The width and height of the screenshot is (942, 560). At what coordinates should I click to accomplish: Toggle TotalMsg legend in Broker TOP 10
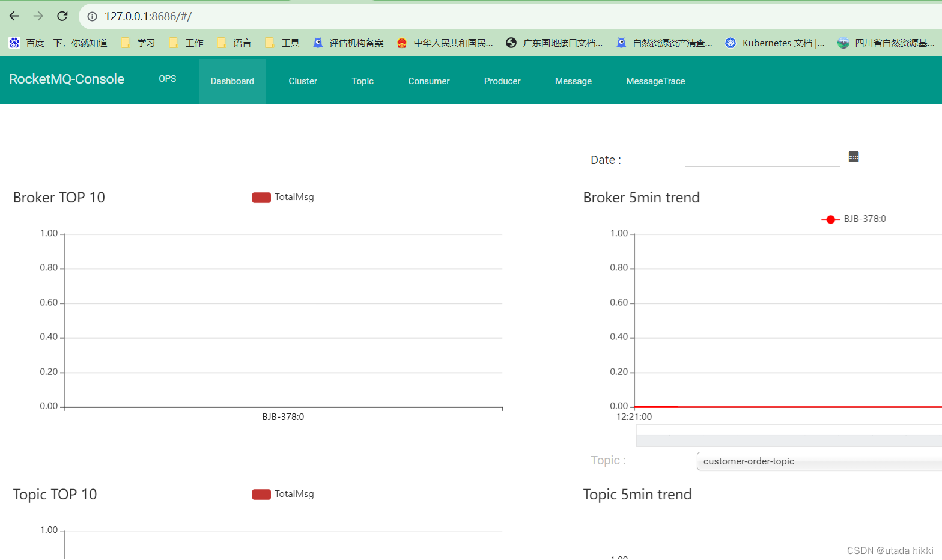click(x=283, y=197)
